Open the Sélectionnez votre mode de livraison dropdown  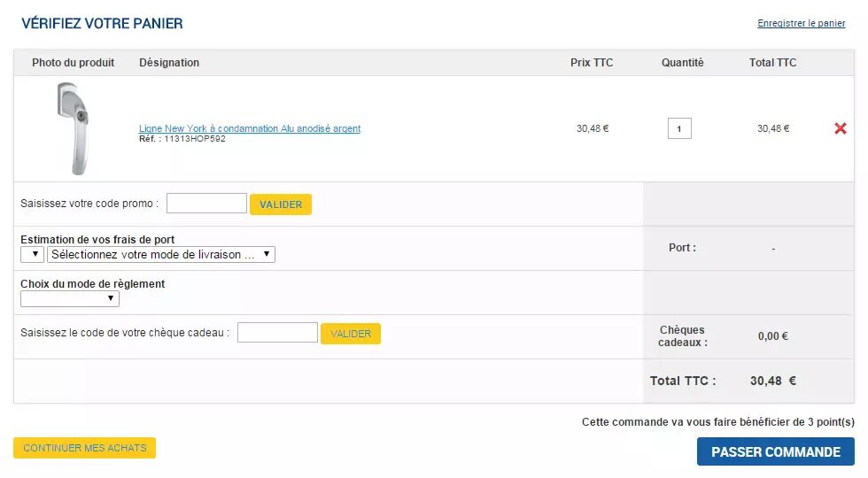coord(161,255)
